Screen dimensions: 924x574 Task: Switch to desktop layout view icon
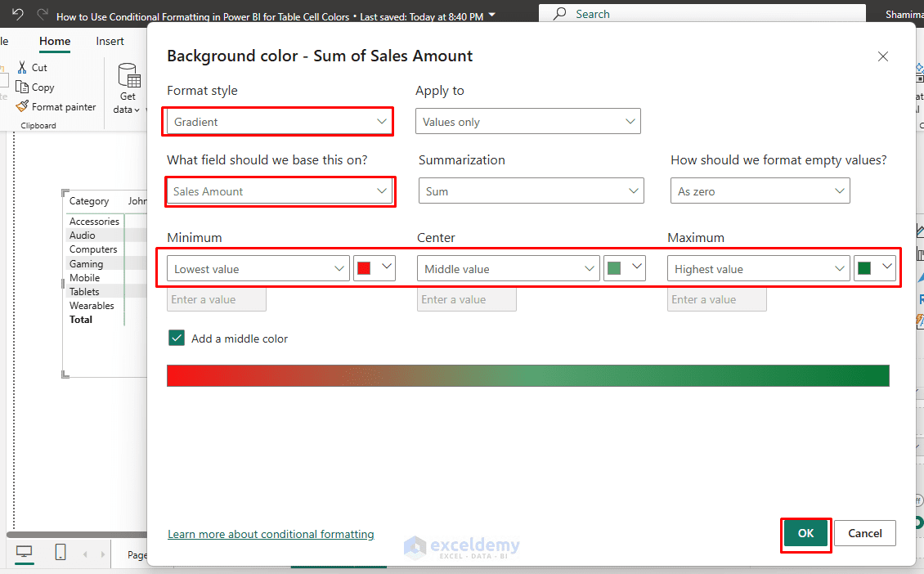point(25,552)
